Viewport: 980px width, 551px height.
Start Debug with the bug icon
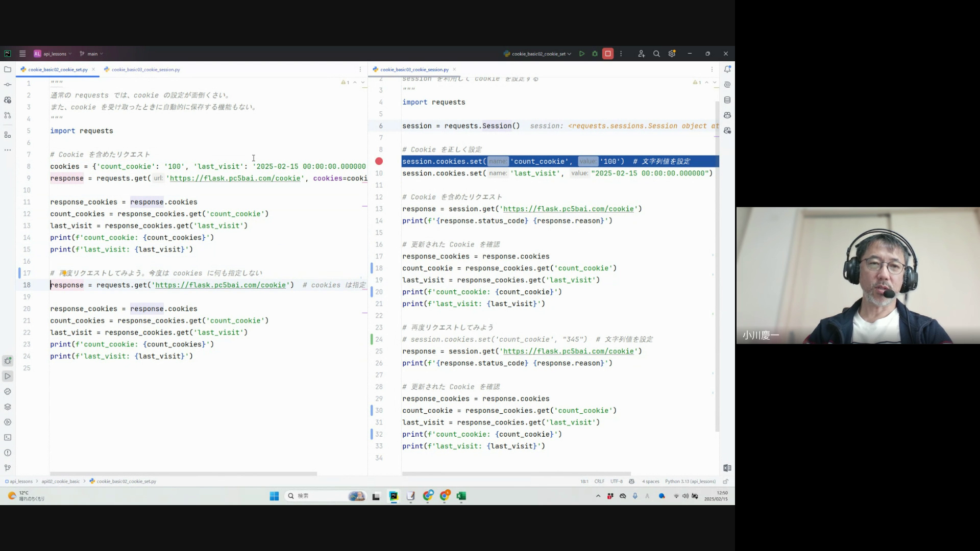[x=595, y=54]
